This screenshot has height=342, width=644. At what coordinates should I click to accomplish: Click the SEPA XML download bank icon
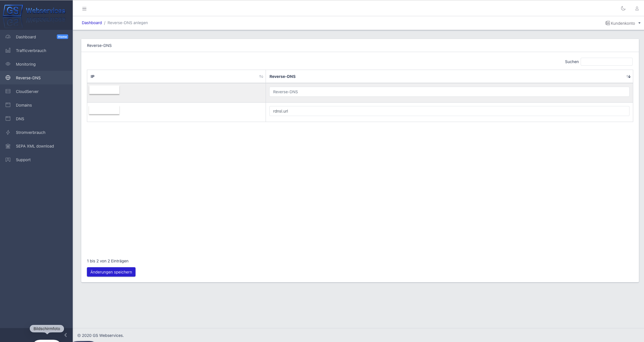tap(8, 146)
